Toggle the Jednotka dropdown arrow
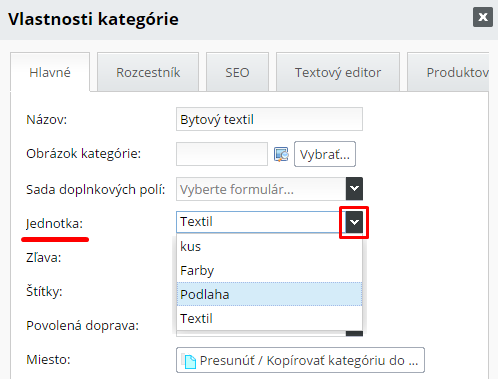 pyautogui.click(x=354, y=222)
